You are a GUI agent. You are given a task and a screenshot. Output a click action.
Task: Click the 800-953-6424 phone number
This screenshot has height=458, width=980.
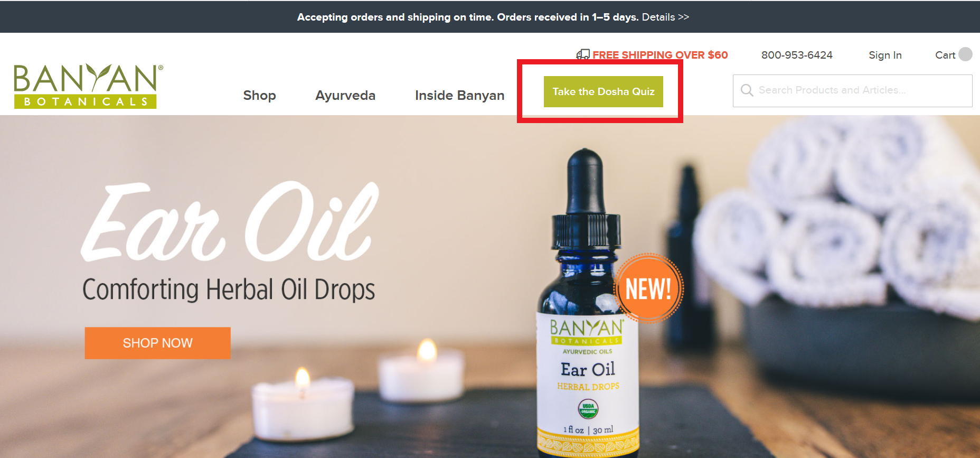point(797,55)
